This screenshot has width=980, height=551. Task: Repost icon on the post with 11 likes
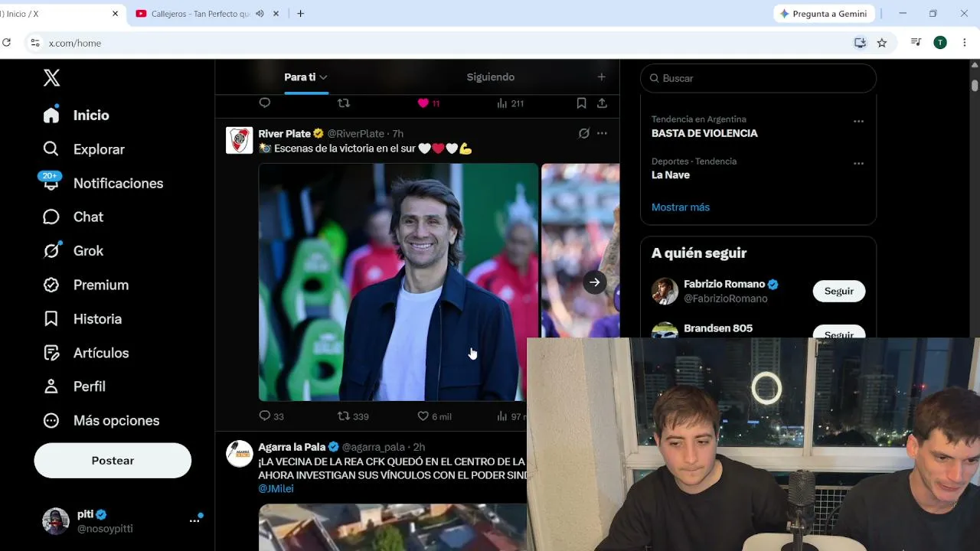(344, 103)
